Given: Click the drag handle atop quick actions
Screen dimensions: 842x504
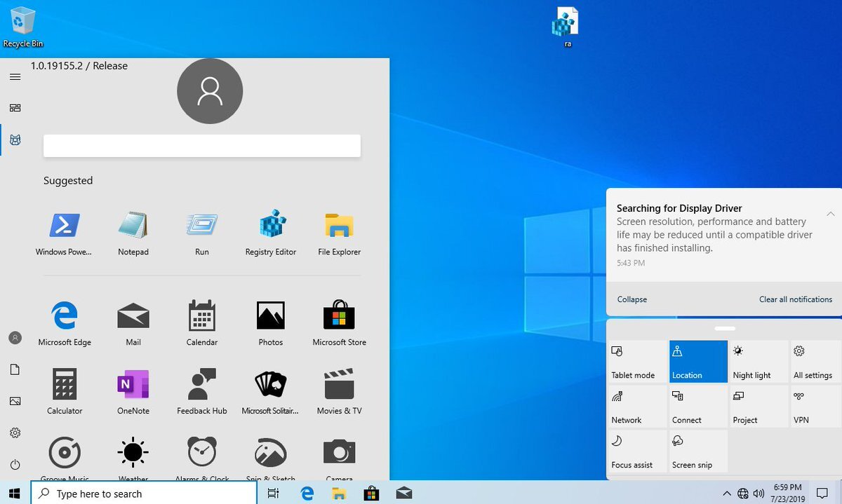Looking at the screenshot, I should 725,328.
